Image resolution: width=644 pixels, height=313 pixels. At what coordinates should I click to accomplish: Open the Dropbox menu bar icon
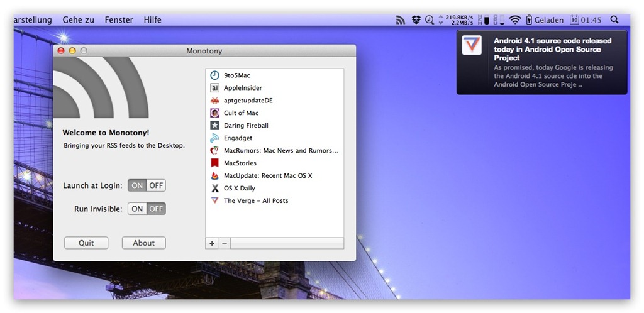pos(416,19)
